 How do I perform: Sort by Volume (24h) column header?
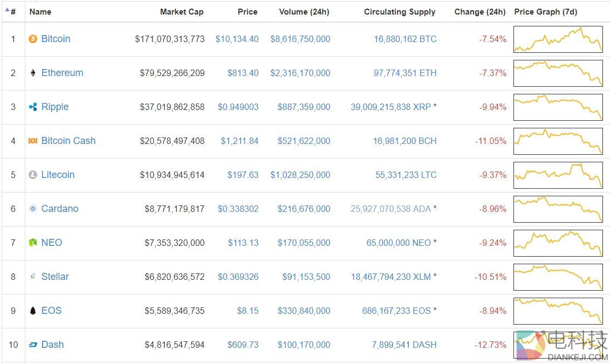pos(304,11)
